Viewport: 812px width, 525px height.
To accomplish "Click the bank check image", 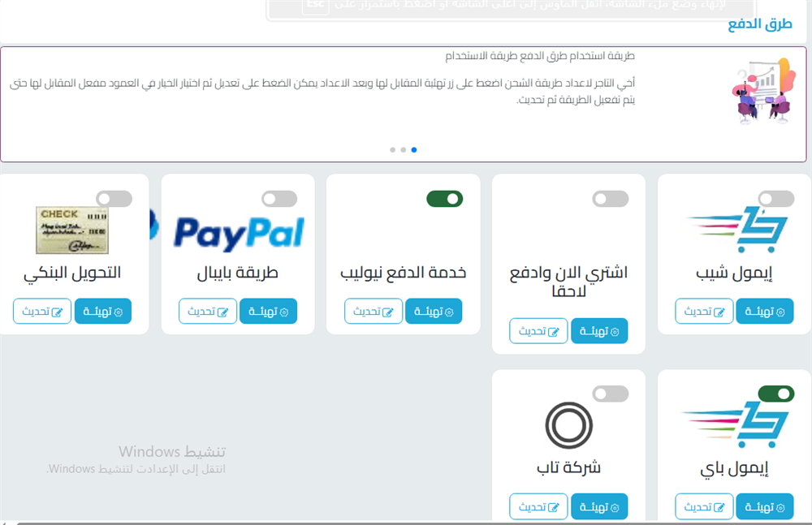I will (x=72, y=230).
